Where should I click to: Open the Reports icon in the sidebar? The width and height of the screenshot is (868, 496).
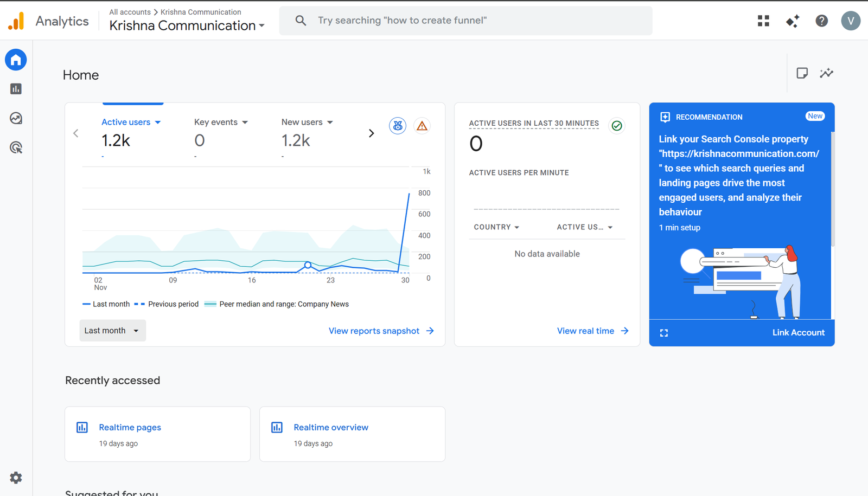coord(16,89)
